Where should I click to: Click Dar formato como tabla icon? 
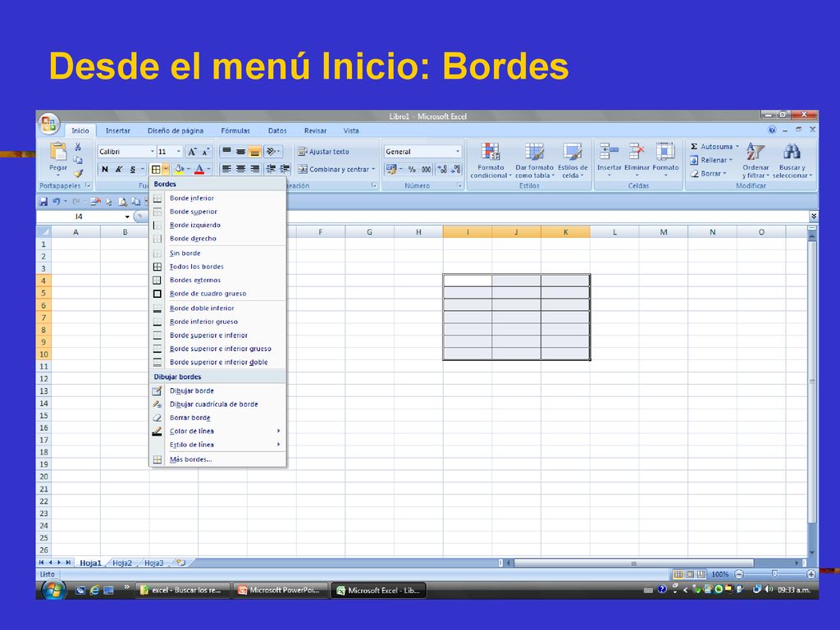pos(533,152)
